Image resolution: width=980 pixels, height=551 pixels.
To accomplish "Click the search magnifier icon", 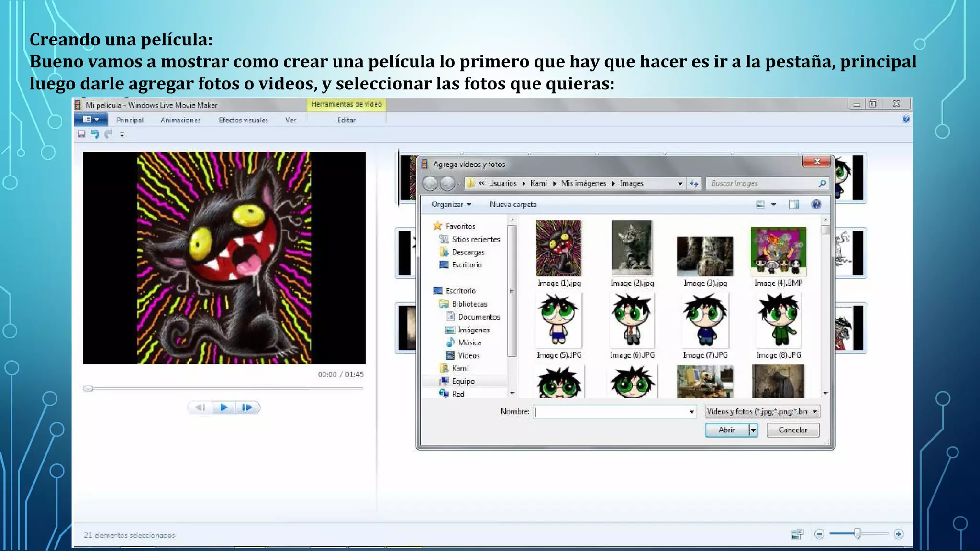I will [x=822, y=183].
